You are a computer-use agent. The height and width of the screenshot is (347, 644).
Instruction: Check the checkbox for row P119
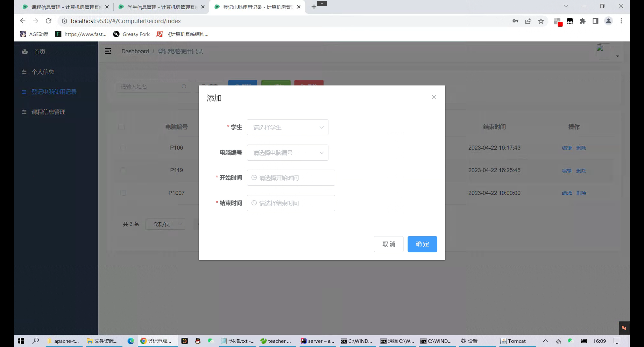pos(123,170)
